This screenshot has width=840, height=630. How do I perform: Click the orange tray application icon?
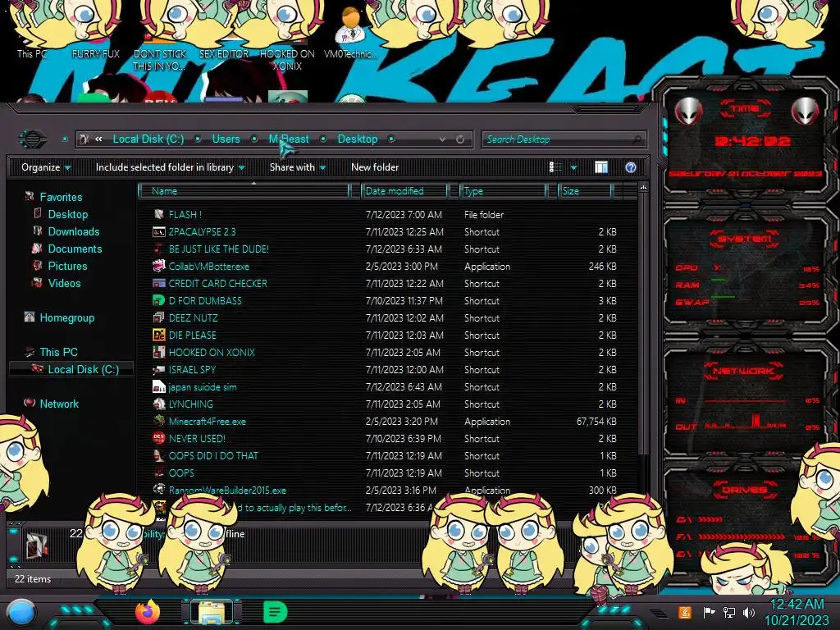coord(684,612)
